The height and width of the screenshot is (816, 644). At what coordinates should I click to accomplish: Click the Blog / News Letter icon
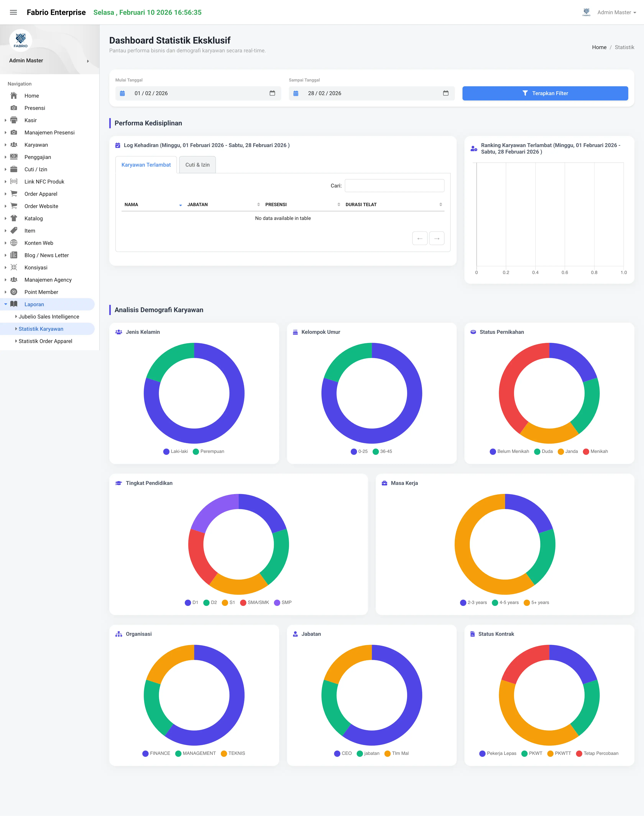[x=14, y=255]
